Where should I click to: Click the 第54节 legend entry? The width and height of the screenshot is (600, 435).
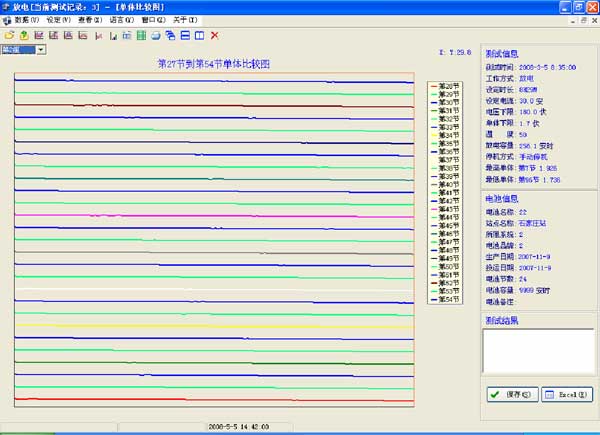tap(445, 300)
